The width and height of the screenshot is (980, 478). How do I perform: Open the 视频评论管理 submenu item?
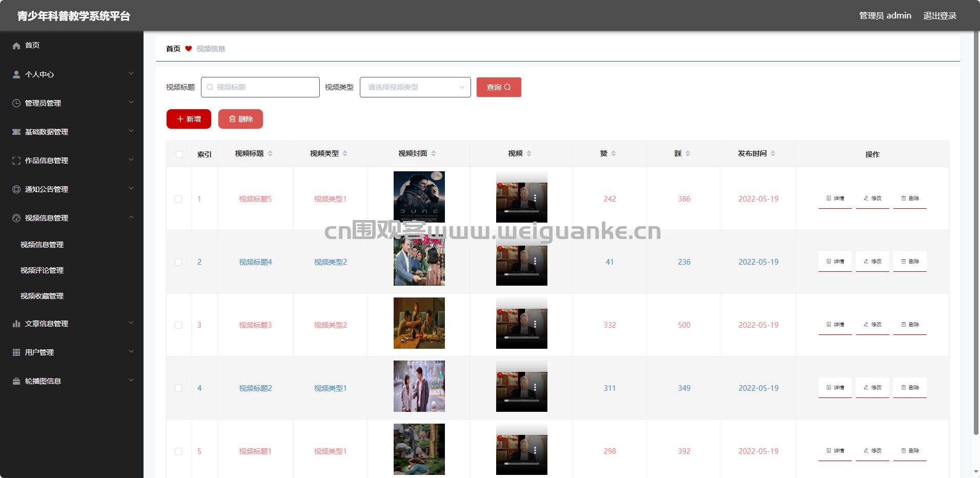point(42,270)
